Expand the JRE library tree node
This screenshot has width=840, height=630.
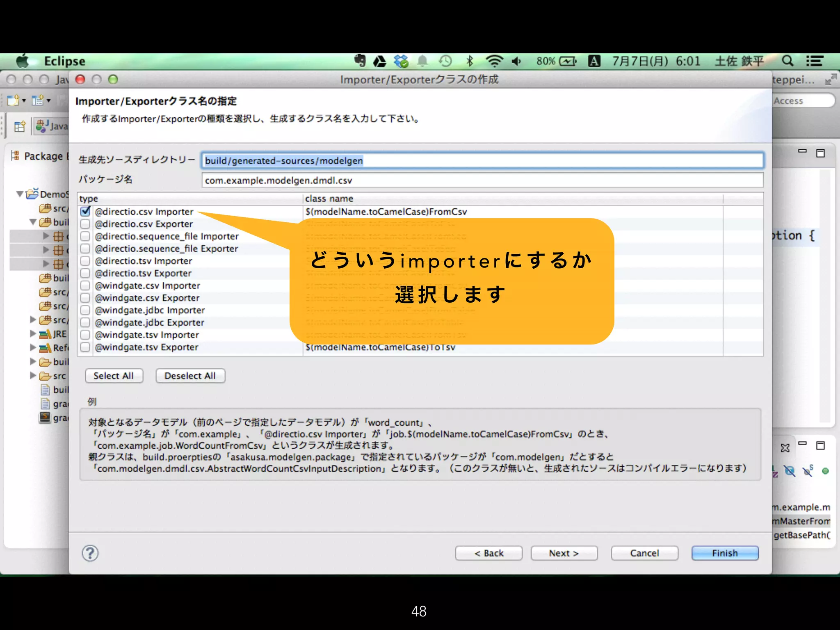(x=33, y=334)
